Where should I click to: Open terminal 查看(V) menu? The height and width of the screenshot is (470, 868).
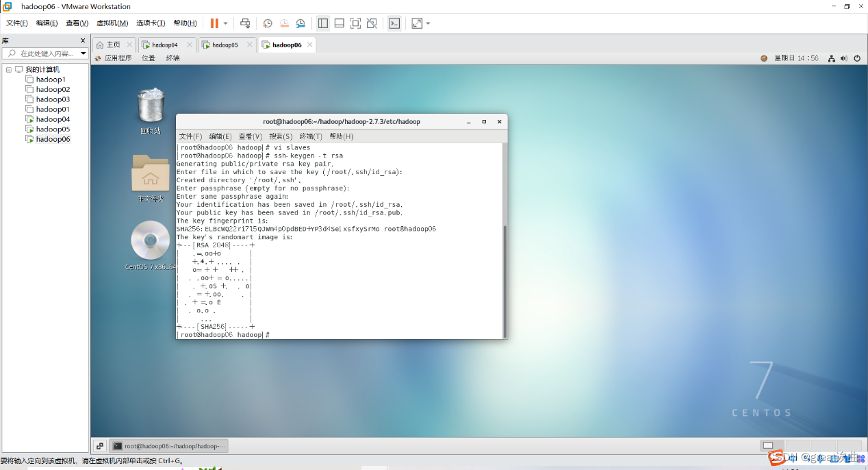click(251, 136)
